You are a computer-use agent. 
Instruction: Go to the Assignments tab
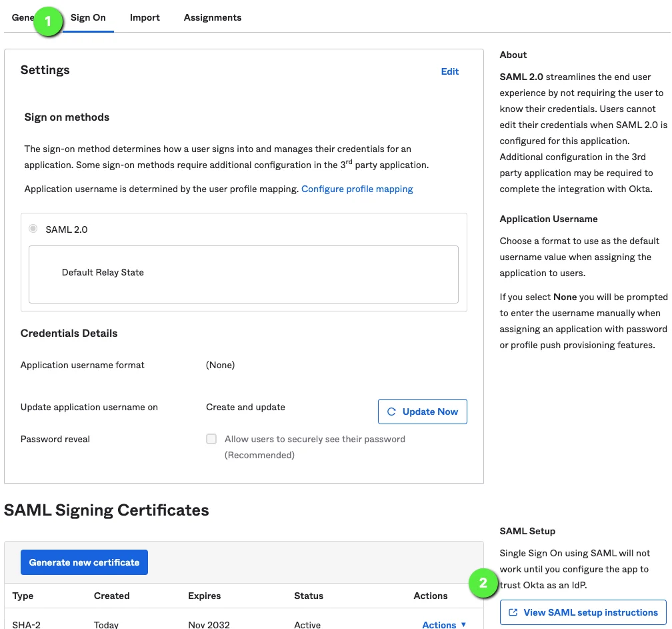click(x=213, y=17)
